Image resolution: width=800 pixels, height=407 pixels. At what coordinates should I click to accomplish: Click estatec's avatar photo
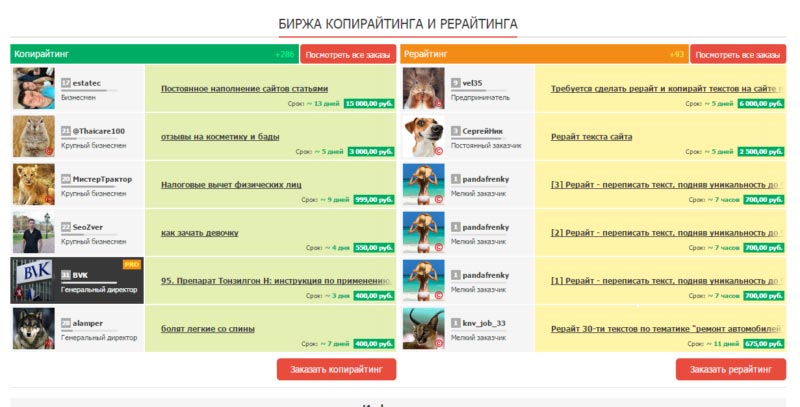[x=33, y=88]
